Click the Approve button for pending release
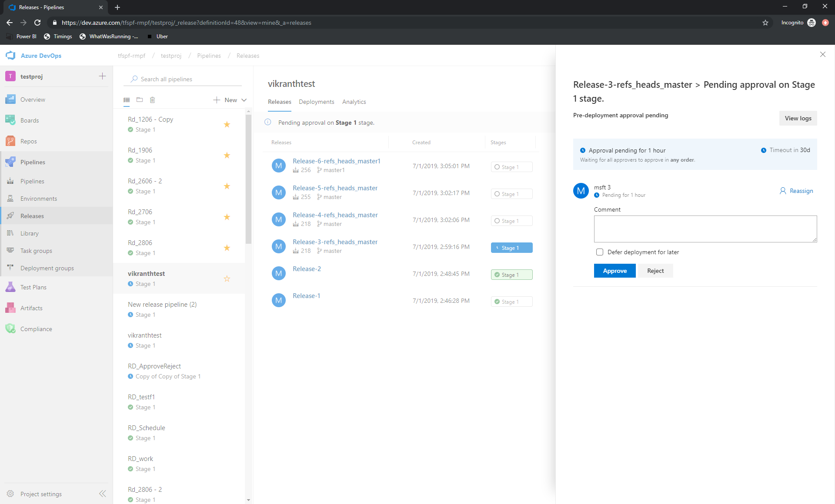The width and height of the screenshot is (835, 504). pyautogui.click(x=615, y=271)
